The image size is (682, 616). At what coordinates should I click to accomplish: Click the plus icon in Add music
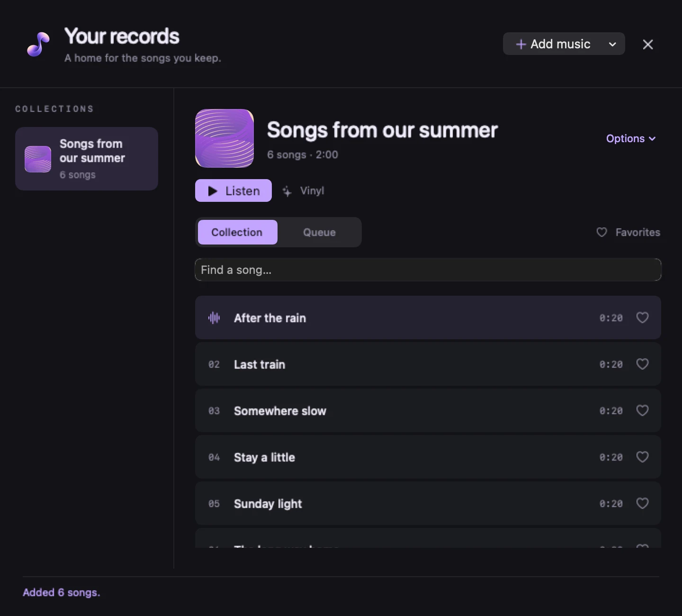tap(521, 44)
